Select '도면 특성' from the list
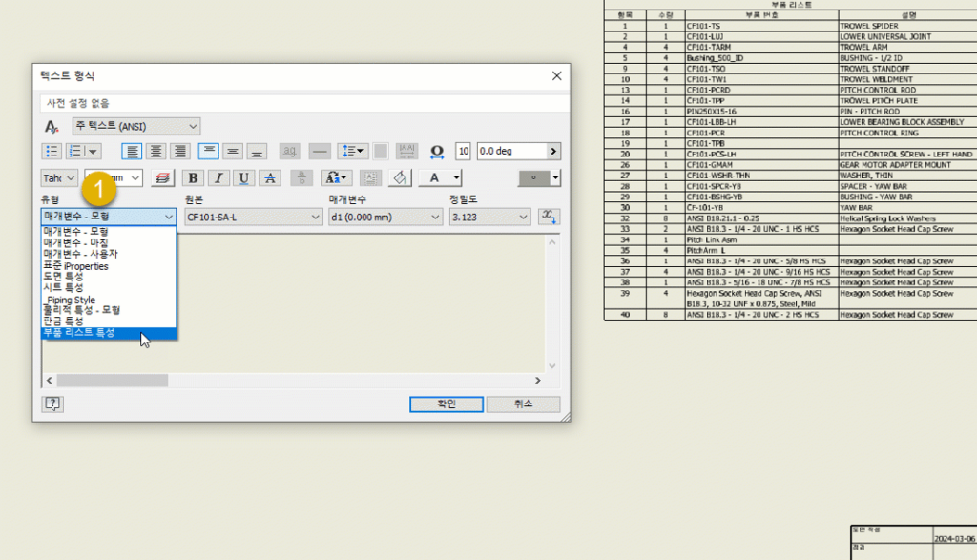Viewport: 977px width, 560px height. (x=109, y=277)
